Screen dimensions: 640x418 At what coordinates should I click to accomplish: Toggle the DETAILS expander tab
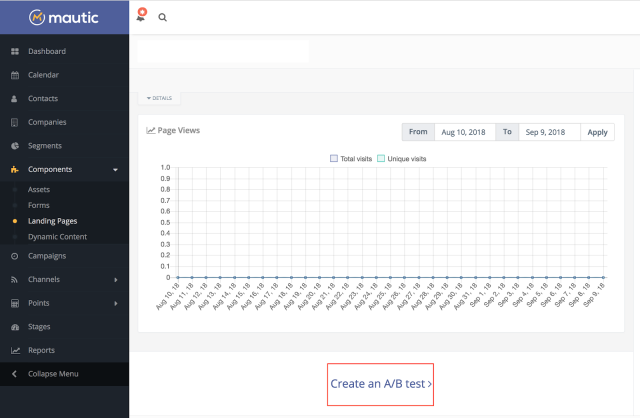click(x=159, y=98)
